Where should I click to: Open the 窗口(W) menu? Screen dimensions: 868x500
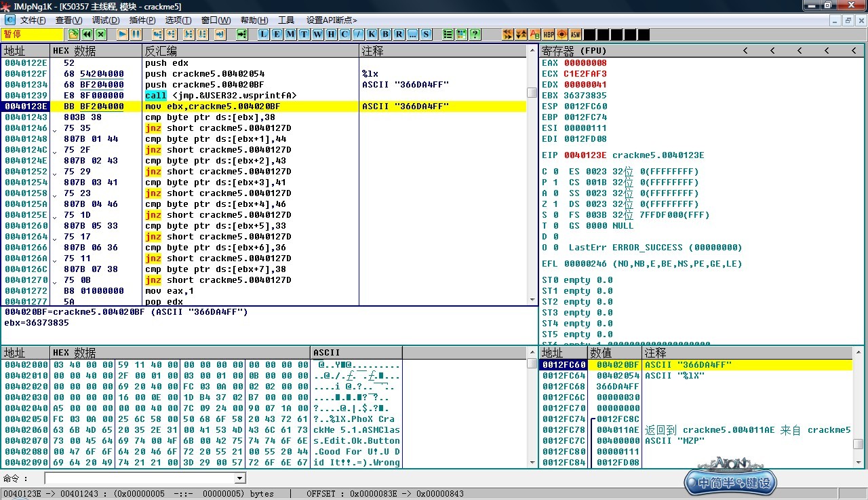click(x=216, y=20)
